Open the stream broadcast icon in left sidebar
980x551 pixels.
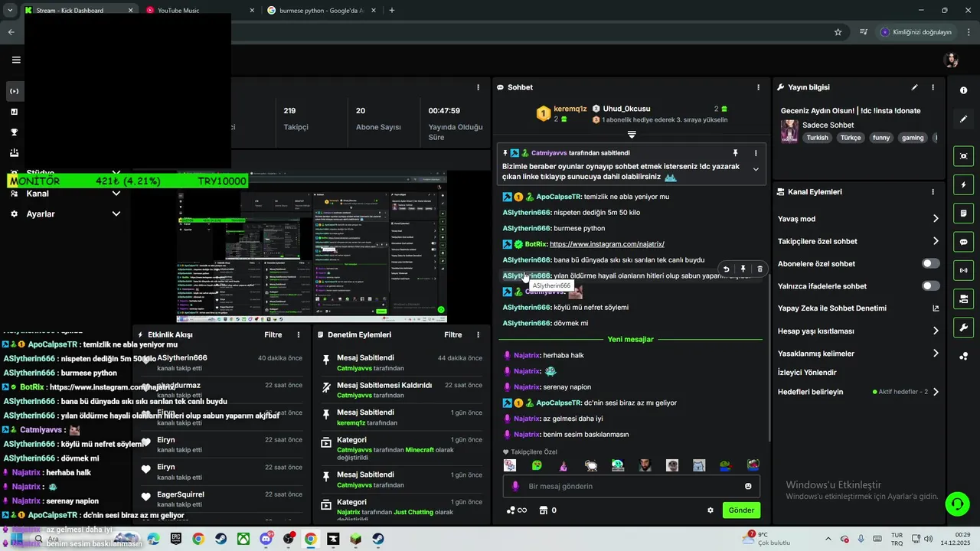[x=14, y=92]
